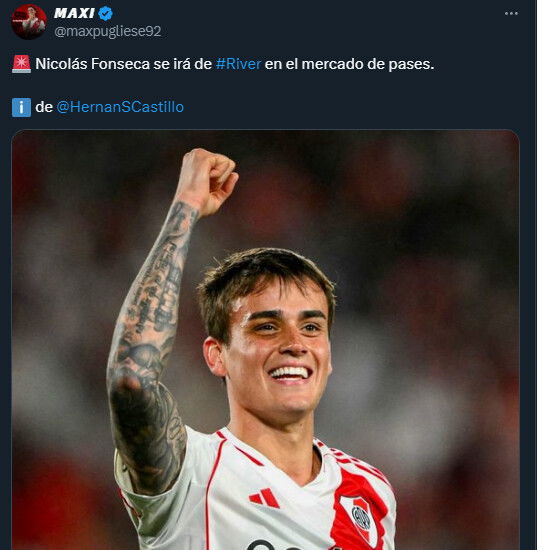Open the @maxpugliese92 handle
The image size is (537, 550).
(x=108, y=32)
